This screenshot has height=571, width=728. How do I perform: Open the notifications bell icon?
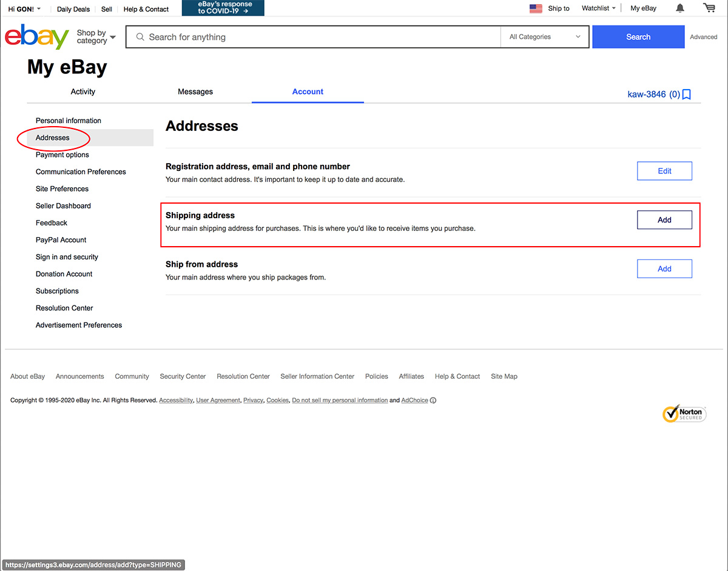pyautogui.click(x=680, y=8)
